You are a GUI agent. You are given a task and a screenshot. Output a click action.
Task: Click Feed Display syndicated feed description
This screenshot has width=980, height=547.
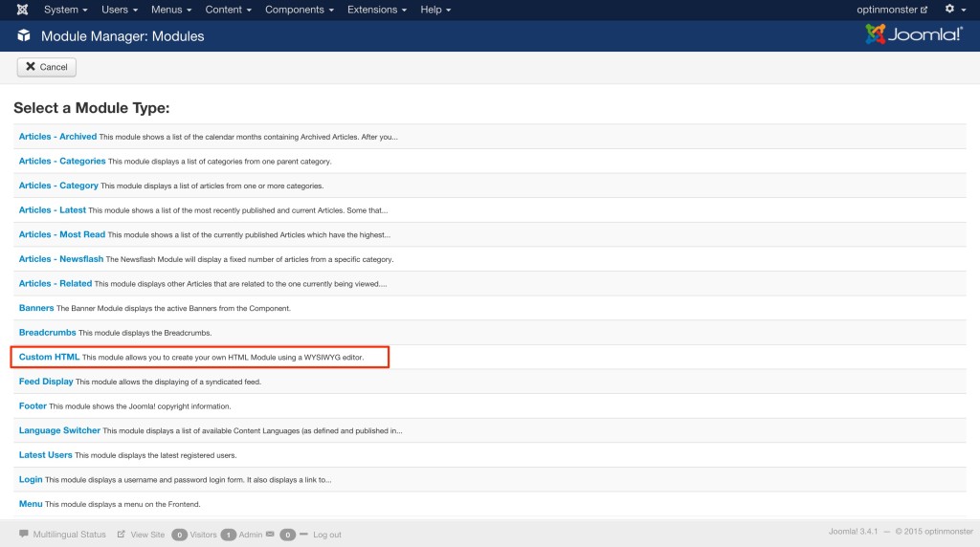(x=168, y=382)
